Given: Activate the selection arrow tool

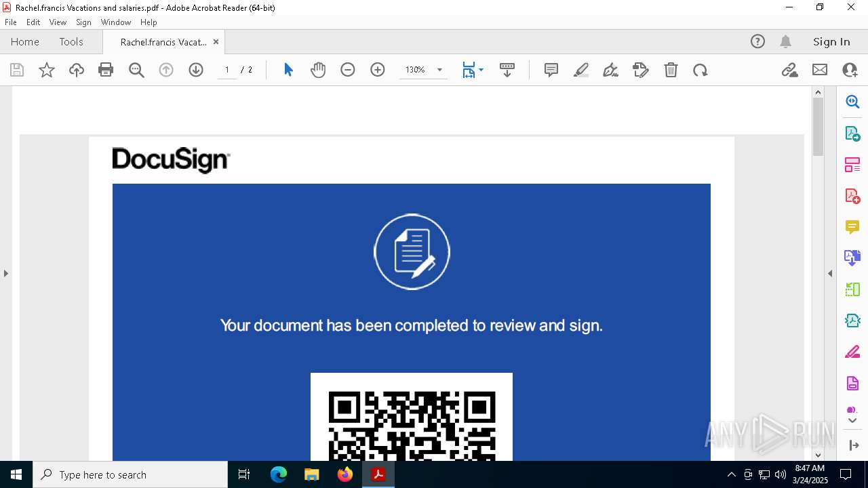Looking at the screenshot, I should coord(288,70).
